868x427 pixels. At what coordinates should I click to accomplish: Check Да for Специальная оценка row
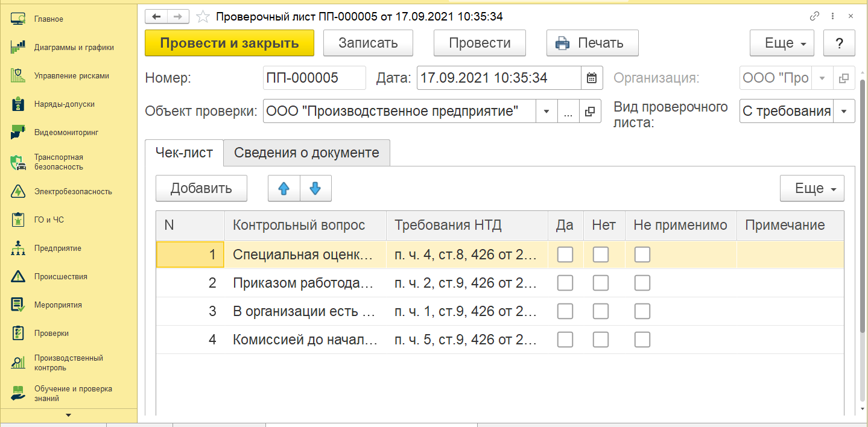(565, 255)
